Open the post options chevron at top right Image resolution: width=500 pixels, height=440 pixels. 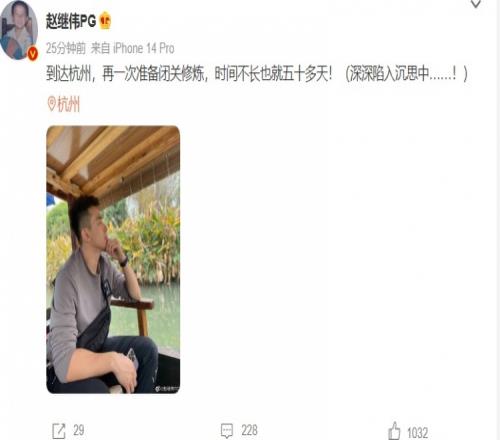coord(476,4)
